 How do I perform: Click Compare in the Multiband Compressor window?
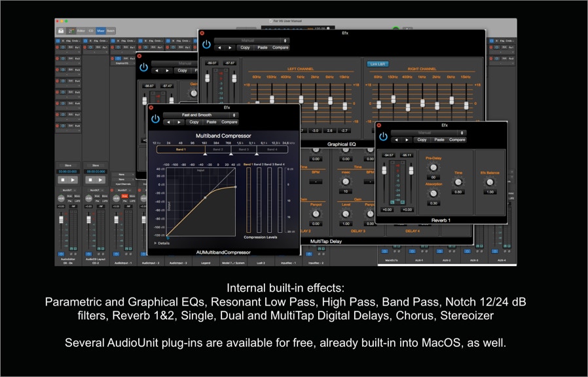tap(229, 122)
